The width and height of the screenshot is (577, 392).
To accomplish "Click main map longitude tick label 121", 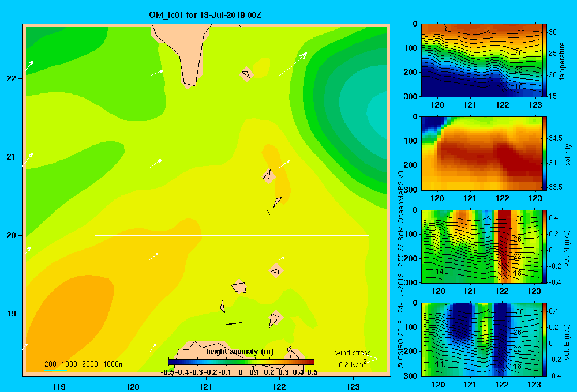I will click(x=206, y=387).
